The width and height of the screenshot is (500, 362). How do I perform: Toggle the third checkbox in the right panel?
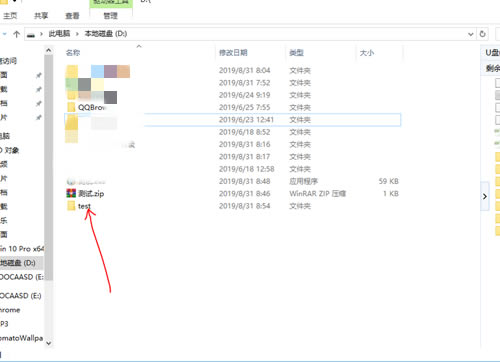498,108
